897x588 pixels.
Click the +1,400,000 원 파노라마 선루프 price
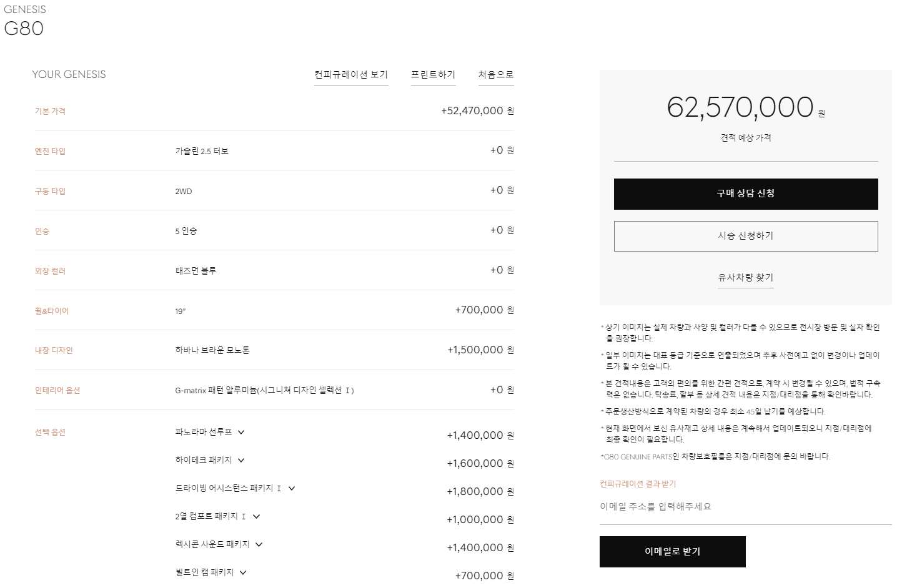click(x=480, y=436)
